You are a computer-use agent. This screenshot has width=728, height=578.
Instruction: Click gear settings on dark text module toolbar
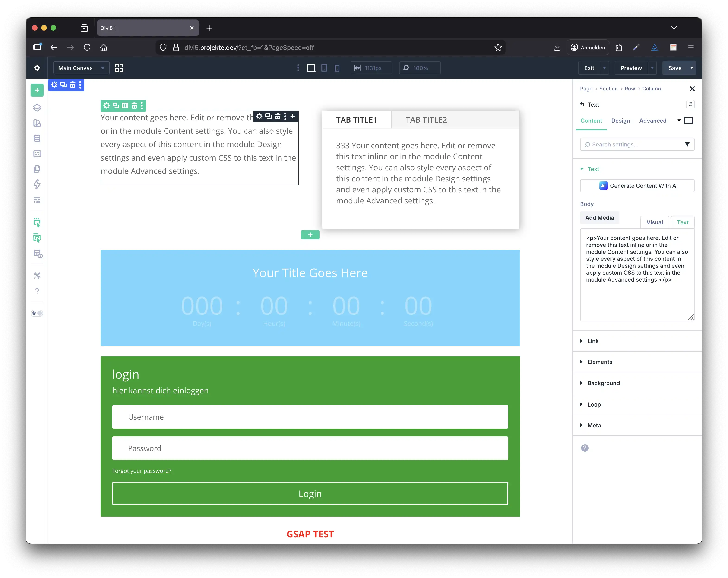(259, 117)
